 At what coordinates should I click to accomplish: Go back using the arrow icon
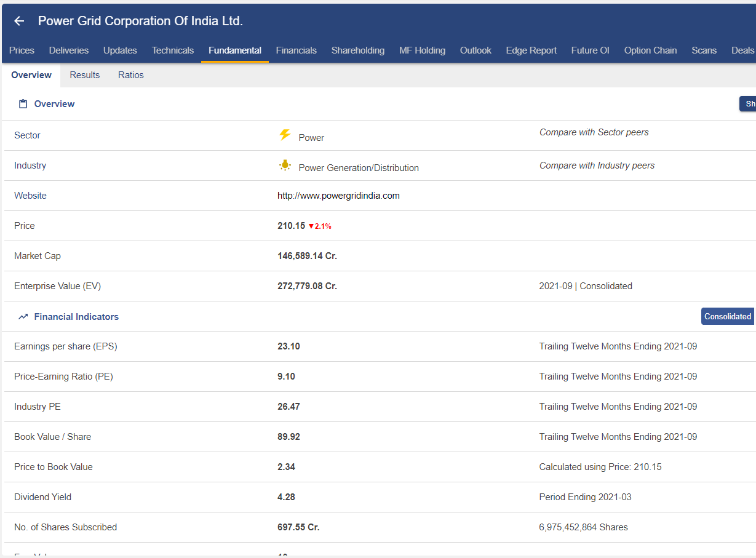pos(19,21)
